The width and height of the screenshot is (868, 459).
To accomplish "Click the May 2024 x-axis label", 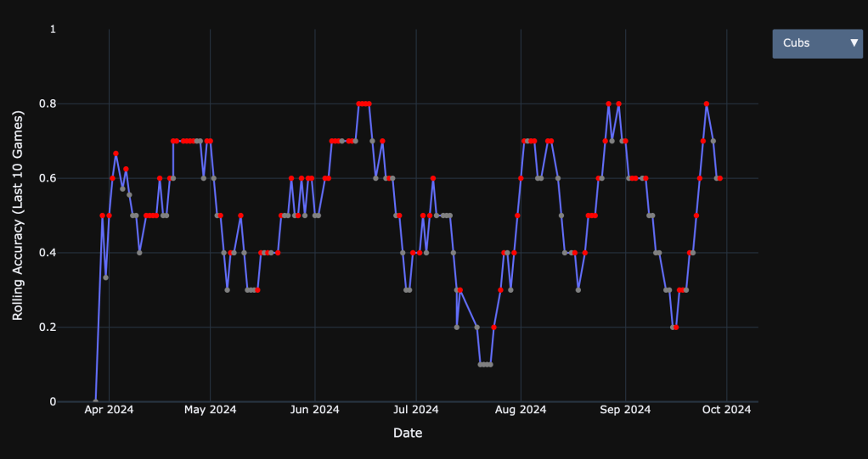I will tap(211, 410).
